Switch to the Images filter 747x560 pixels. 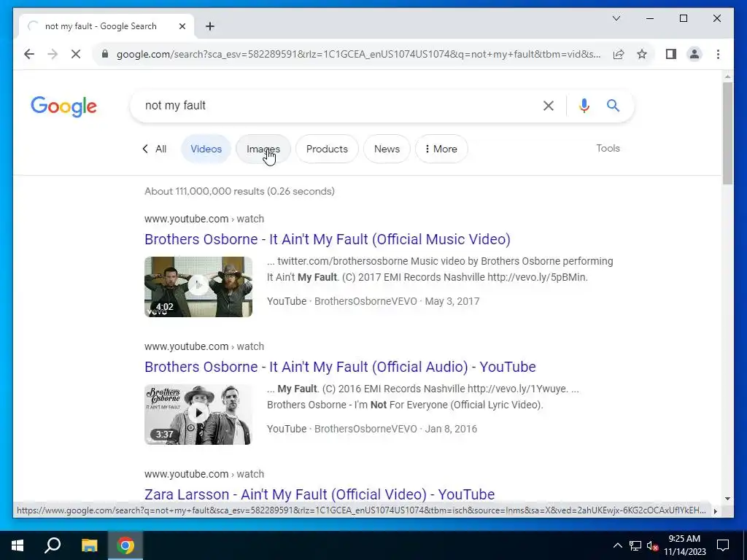[263, 149]
